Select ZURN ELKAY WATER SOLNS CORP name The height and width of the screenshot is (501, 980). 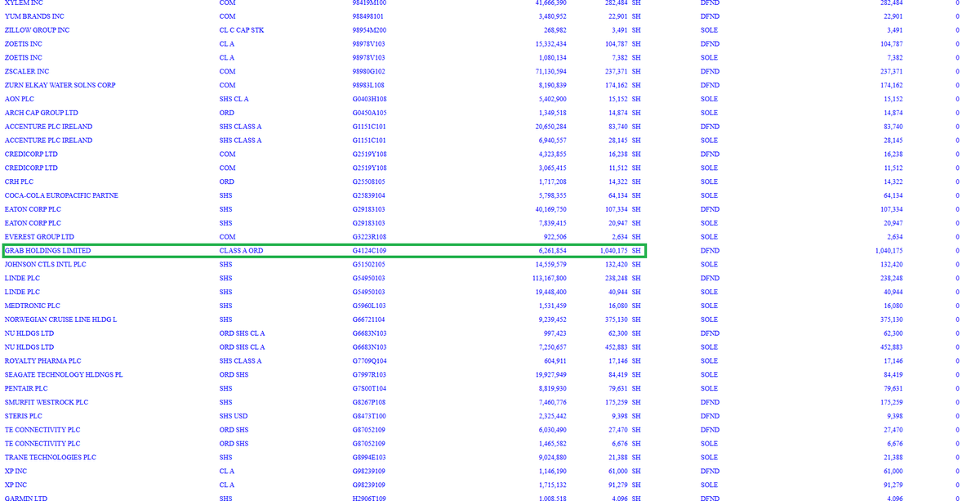[x=60, y=85]
